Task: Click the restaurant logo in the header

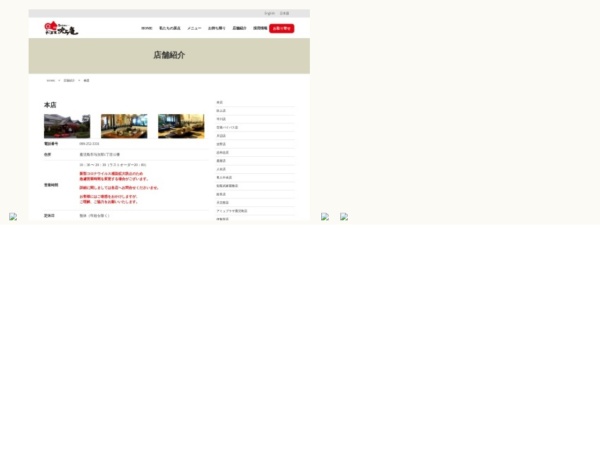Action: [x=61, y=28]
